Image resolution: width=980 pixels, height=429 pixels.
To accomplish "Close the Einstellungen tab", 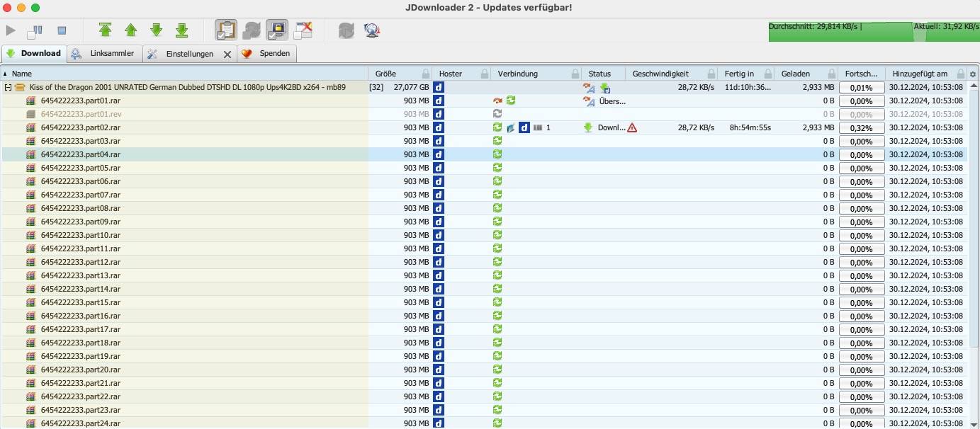I will (x=227, y=55).
